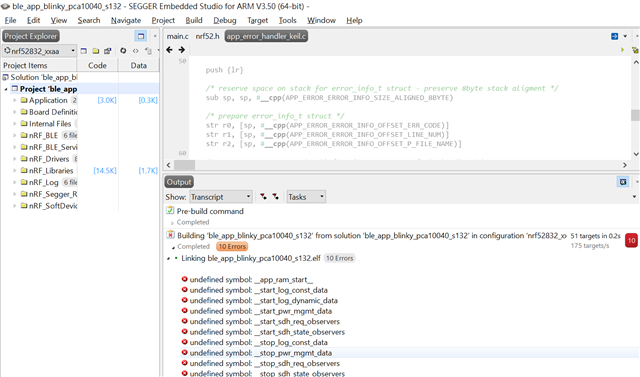Click the nRF_Libraries folder icon
The width and height of the screenshot is (640, 377).
[24, 171]
